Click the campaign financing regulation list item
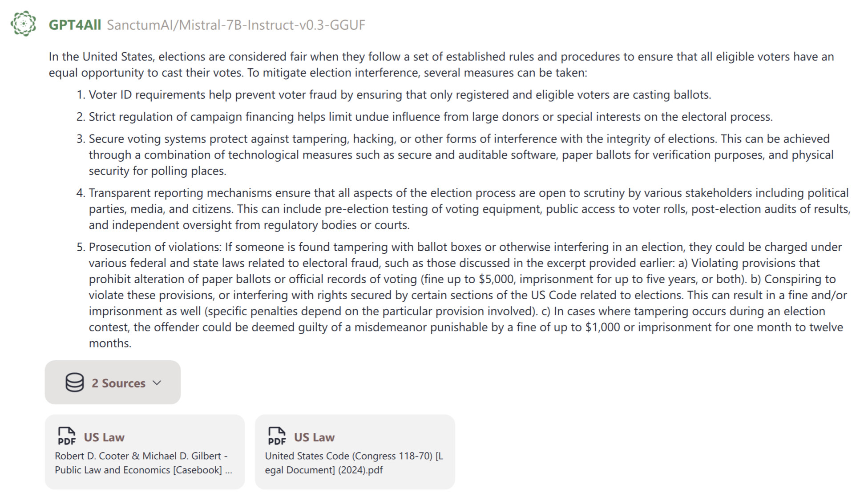 430,117
